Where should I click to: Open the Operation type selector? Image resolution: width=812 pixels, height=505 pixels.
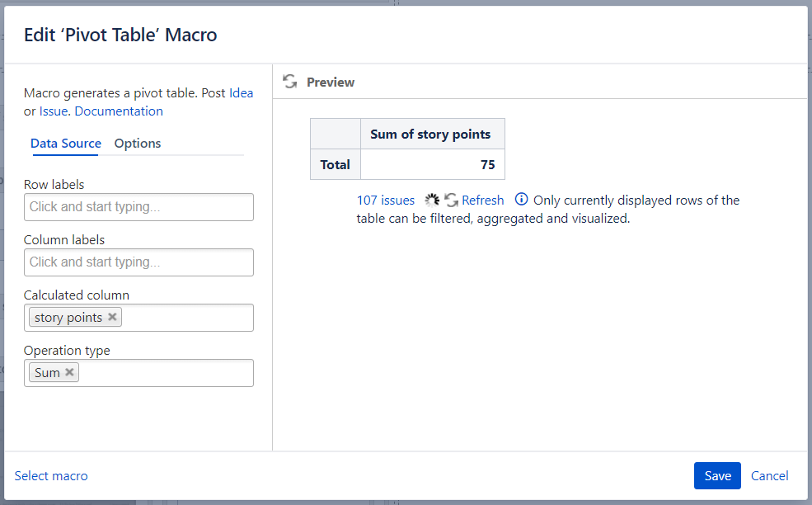(x=165, y=373)
